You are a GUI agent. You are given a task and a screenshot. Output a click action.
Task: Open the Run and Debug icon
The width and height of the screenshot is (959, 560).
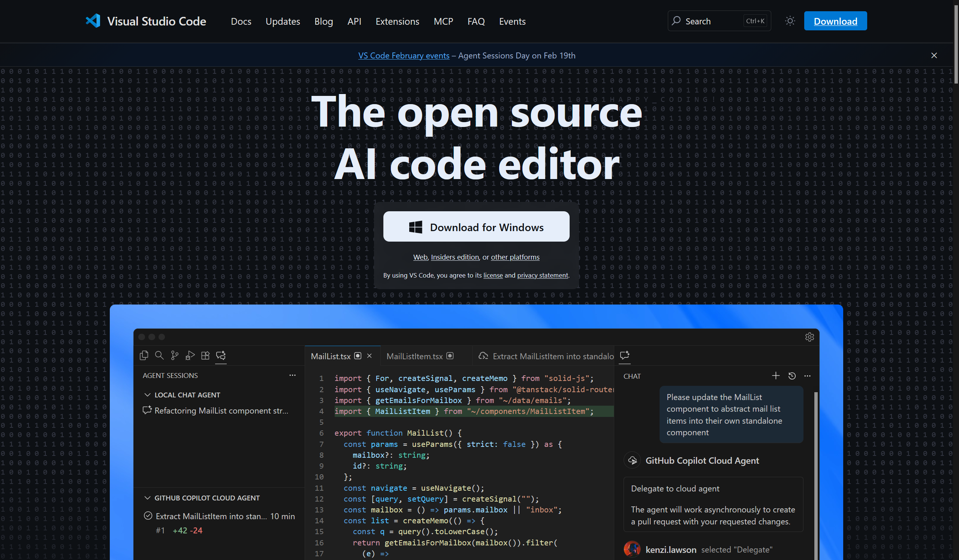coord(190,355)
